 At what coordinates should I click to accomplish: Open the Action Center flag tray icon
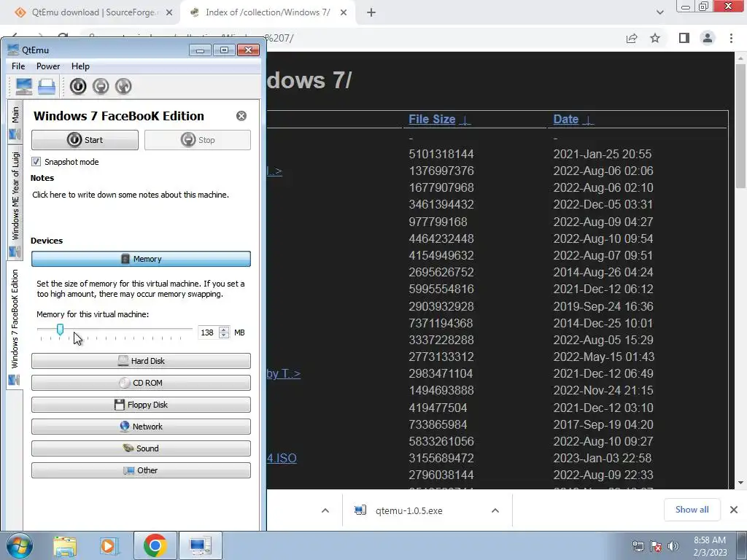pyautogui.click(x=656, y=546)
